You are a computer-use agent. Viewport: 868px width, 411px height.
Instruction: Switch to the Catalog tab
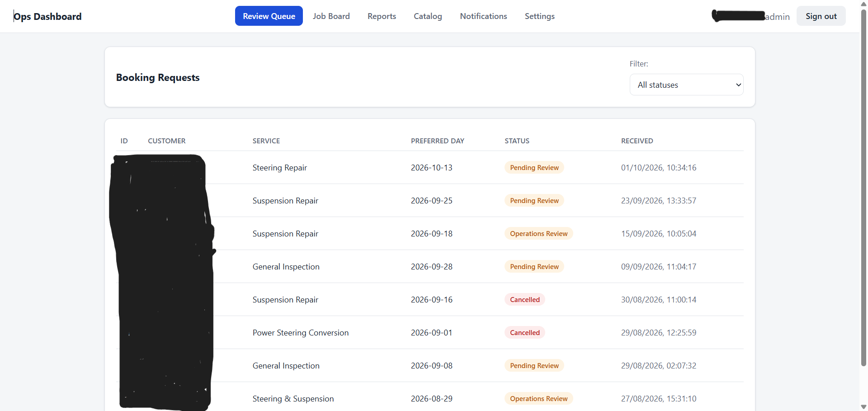[428, 16]
